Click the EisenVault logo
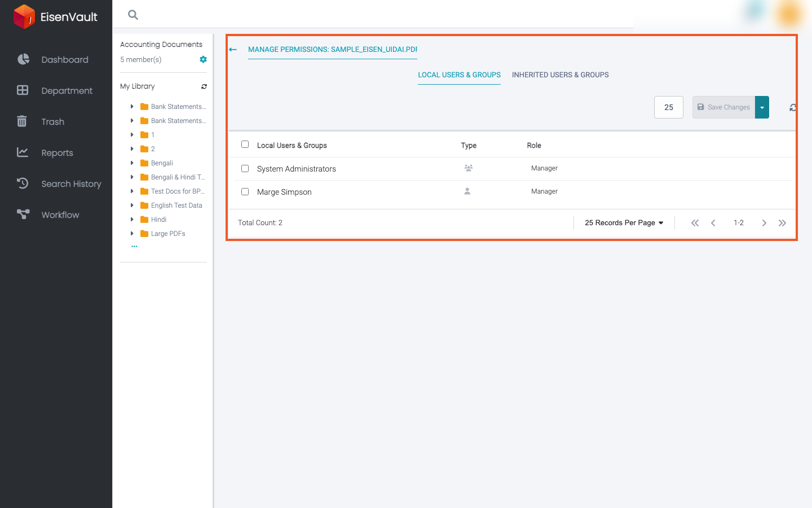This screenshot has height=508, width=812. pyautogui.click(x=55, y=16)
